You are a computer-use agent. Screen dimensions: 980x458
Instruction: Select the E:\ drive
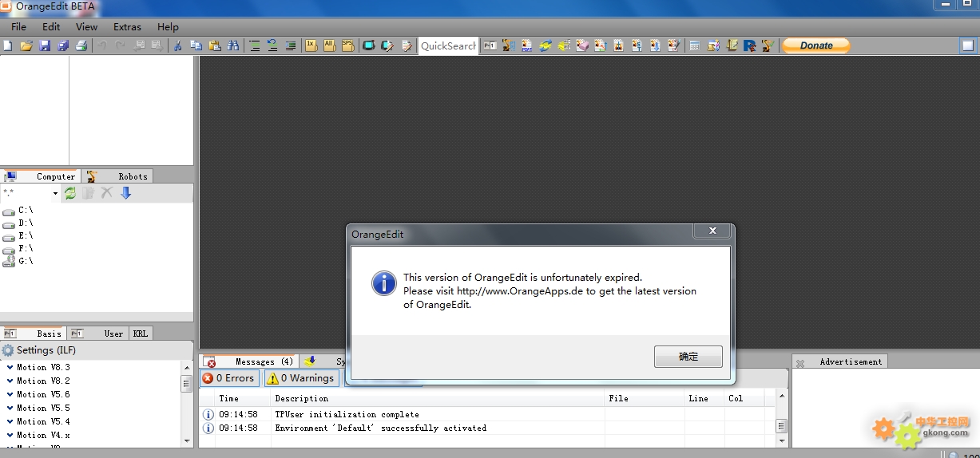click(18, 236)
